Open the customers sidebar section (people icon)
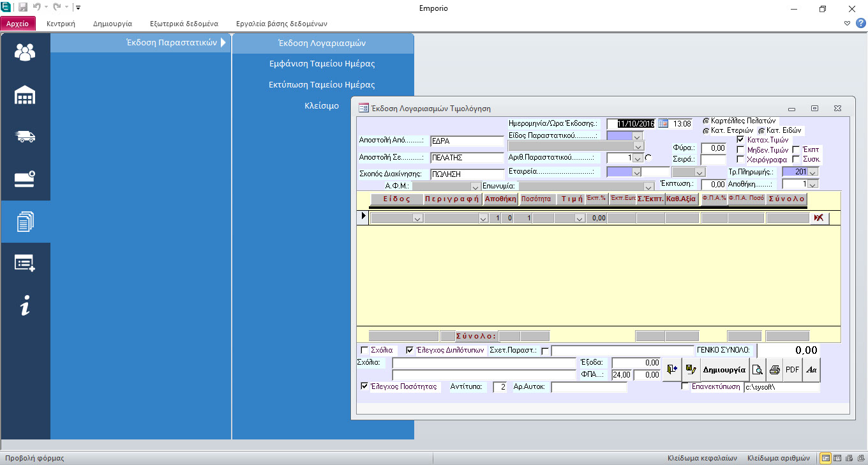The width and height of the screenshot is (868, 465). (x=25, y=52)
